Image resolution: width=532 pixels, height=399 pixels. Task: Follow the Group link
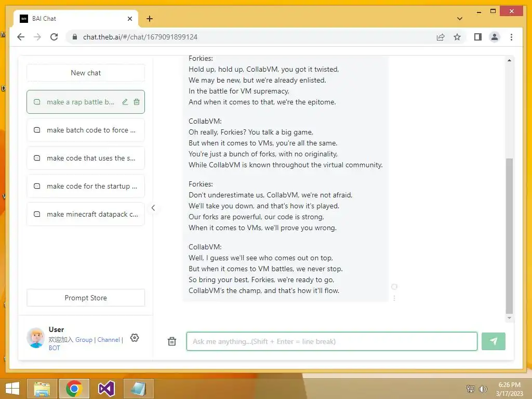coord(84,340)
